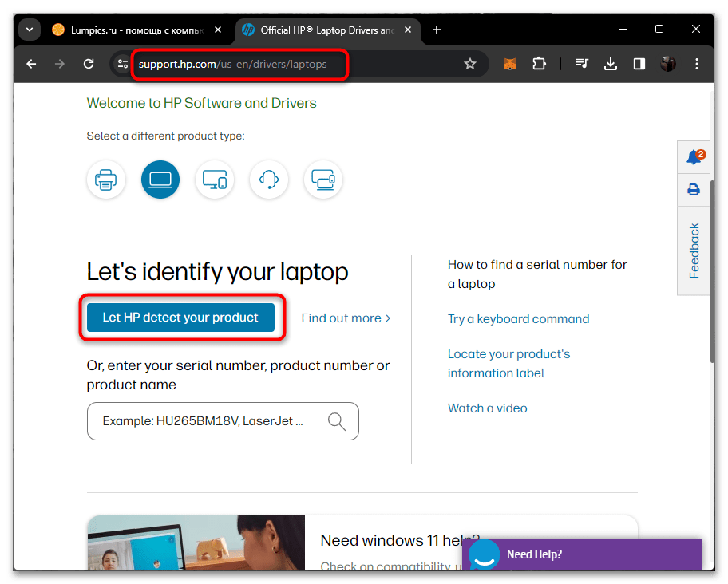Screen dimensions: 728x584
Task: Click the search magnifier icon in the input
Action: [337, 421]
